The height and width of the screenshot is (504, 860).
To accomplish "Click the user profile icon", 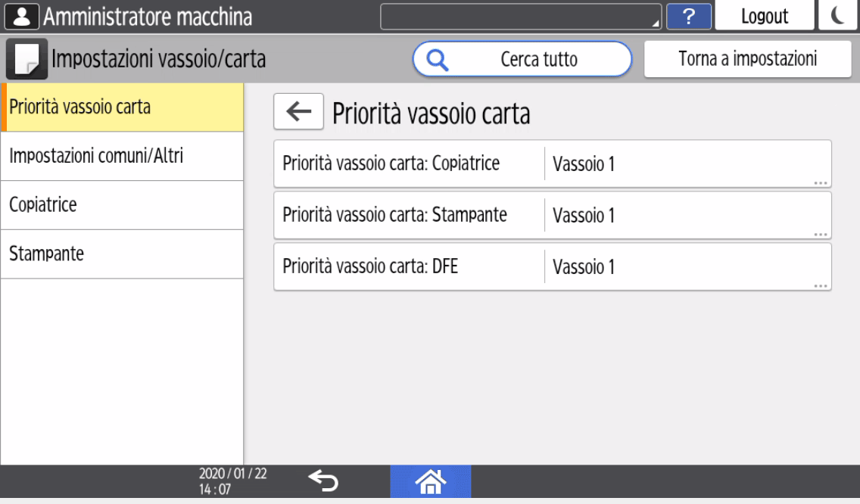I will [22, 17].
